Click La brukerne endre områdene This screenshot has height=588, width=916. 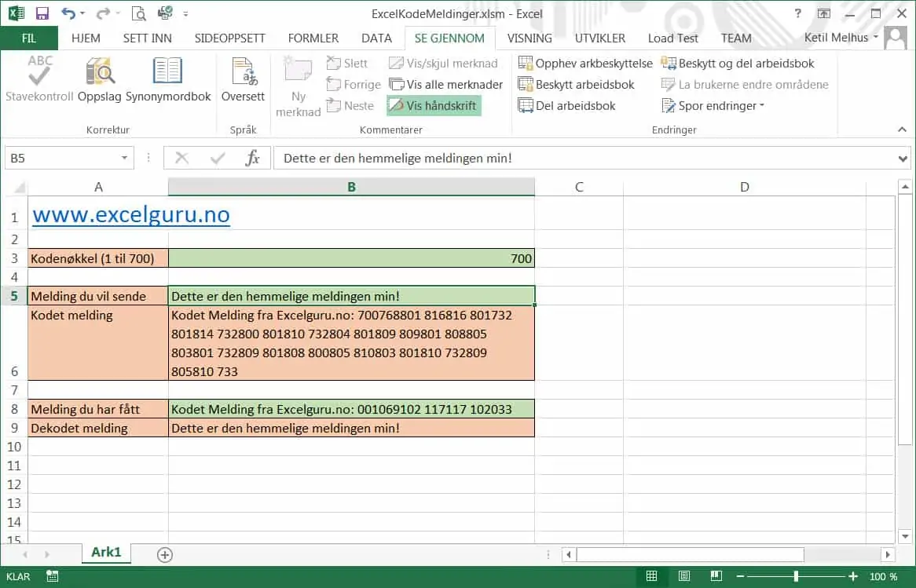coord(745,84)
